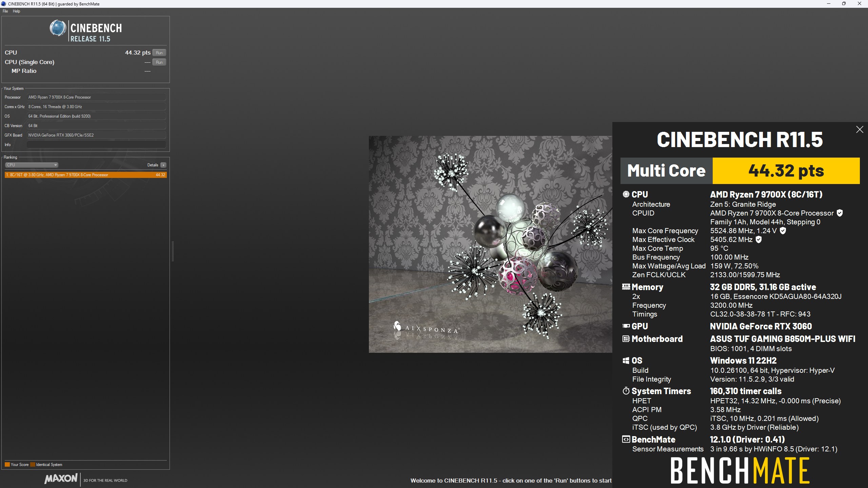Image resolution: width=868 pixels, height=488 pixels.
Task: Click the BIOS: 1001, 4 DIMM slots text
Action: [751, 349]
